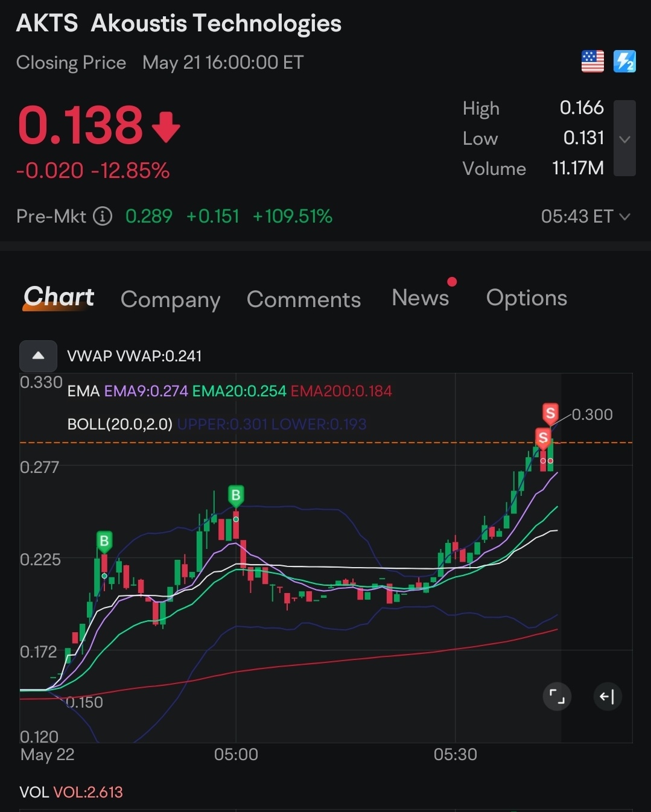The height and width of the screenshot is (812, 651).
Task: Jump to latest candle arrow button
Action: pos(607,697)
